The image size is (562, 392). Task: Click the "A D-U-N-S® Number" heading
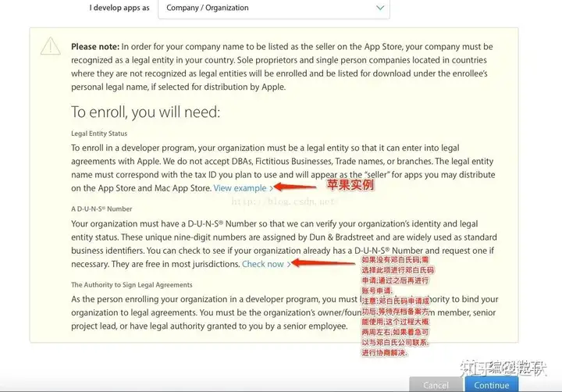click(x=101, y=208)
